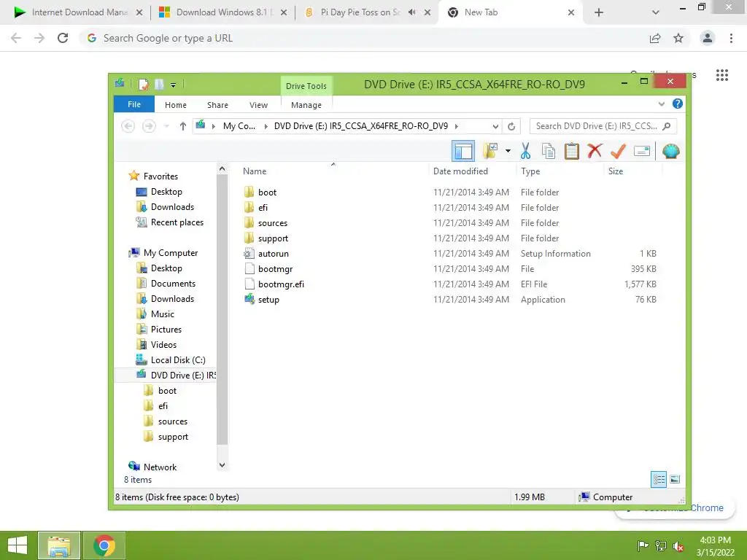The width and height of the screenshot is (747, 560).
Task: Click Chrome icon in taskbar
Action: pyautogui.click(x=104, y=545)
